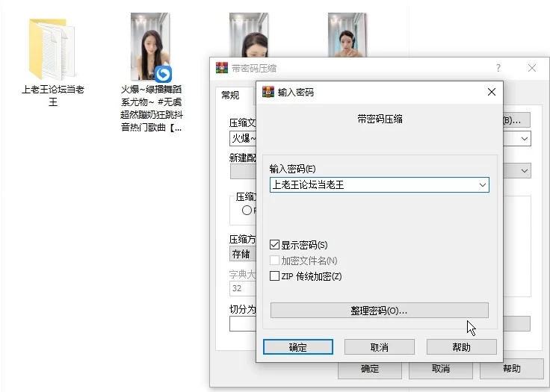Open the 上老王论坛当老王 folder icon
Image resolution: width=550 pixels, height=392 pixels.
[52, 49]
